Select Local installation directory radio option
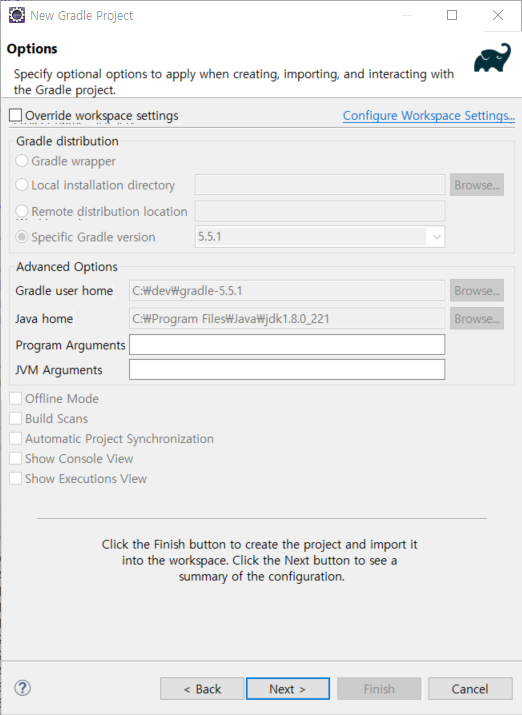 click(21, 185)
